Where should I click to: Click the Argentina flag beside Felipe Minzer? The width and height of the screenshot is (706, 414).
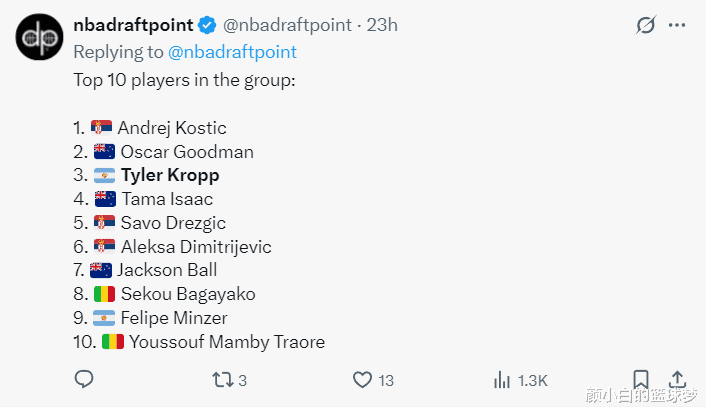pyautogui.click(x=104, y=318)
